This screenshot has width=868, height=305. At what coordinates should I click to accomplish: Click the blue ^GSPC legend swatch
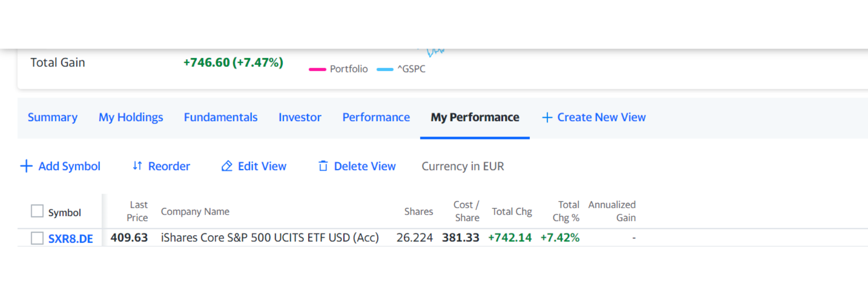[384, 69]
